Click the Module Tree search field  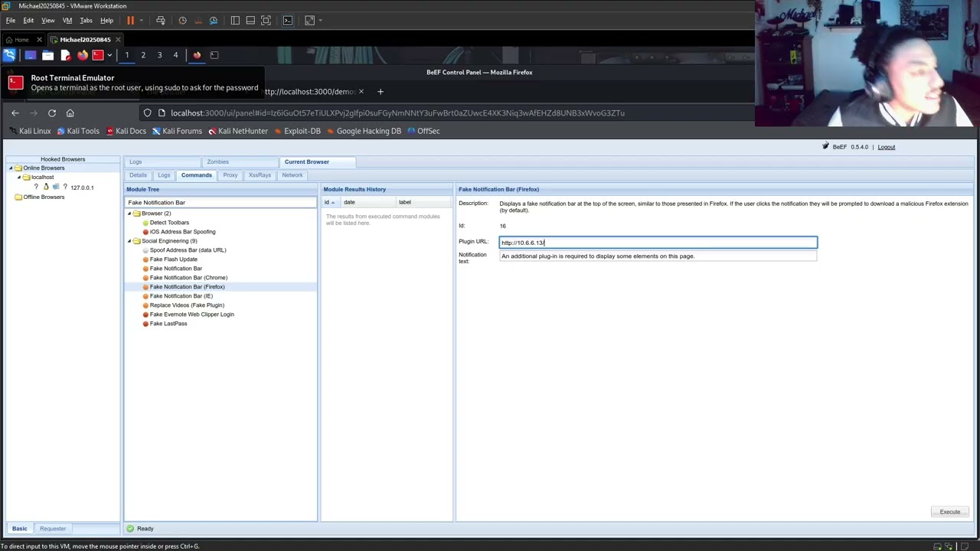(220, 203)
